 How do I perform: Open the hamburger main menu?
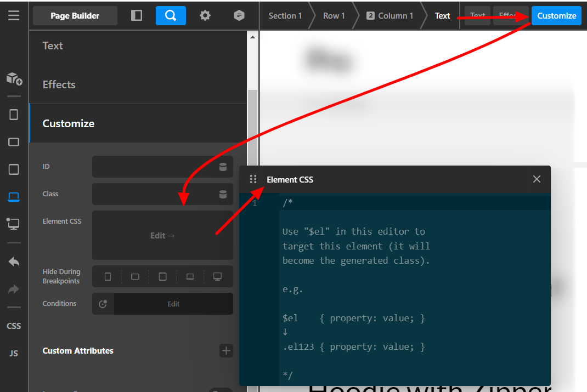[x=14, y=15]
